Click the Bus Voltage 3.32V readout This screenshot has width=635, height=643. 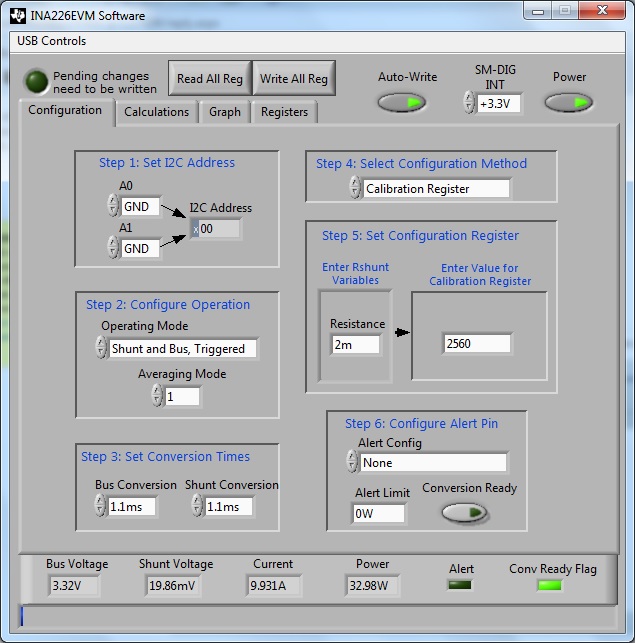(74, 585)
